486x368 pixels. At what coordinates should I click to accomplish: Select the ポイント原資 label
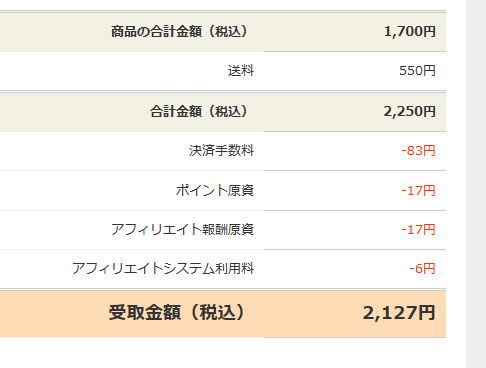[215, 190]
